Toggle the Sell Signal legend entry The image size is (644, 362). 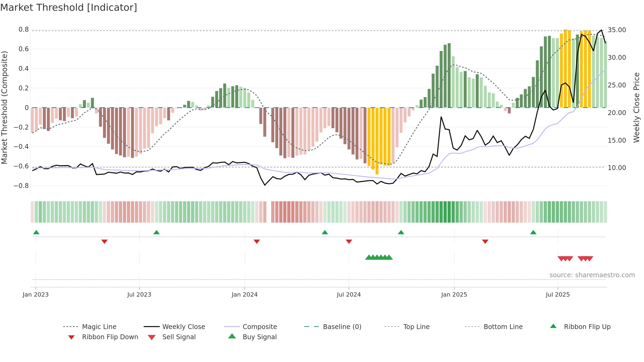coord(172,337)
